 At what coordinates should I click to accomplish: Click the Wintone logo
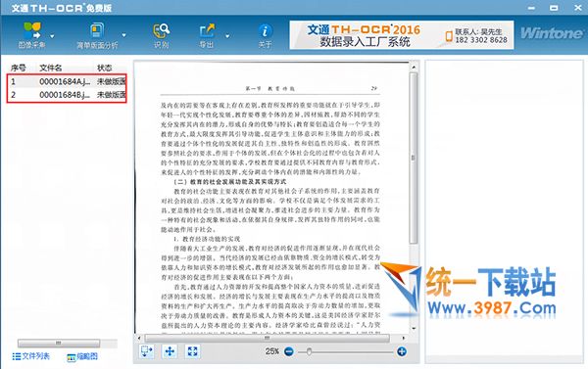551,33
